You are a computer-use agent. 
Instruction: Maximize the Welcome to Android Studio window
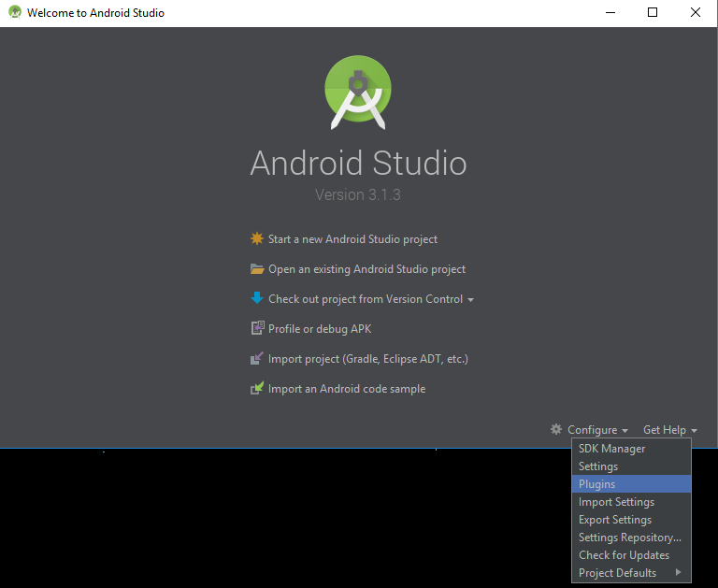tap(653, 13)
